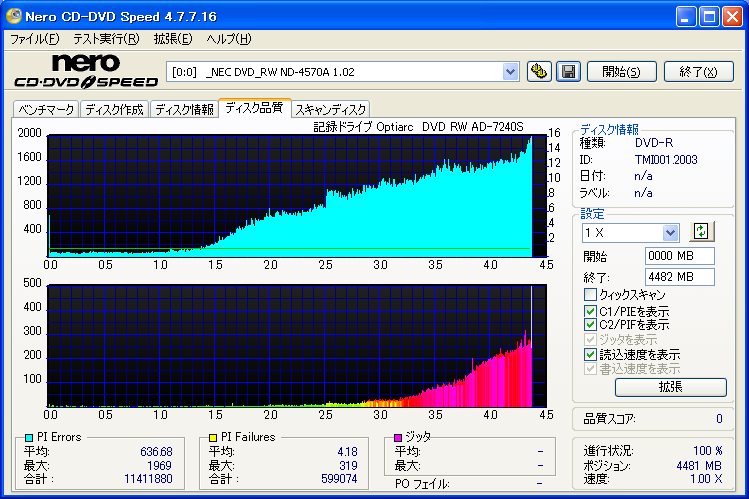This screenshot has width=749, height=499.
Task: Toggle the 書込速度を表示 checkbox
Action: tap(590, 369)
